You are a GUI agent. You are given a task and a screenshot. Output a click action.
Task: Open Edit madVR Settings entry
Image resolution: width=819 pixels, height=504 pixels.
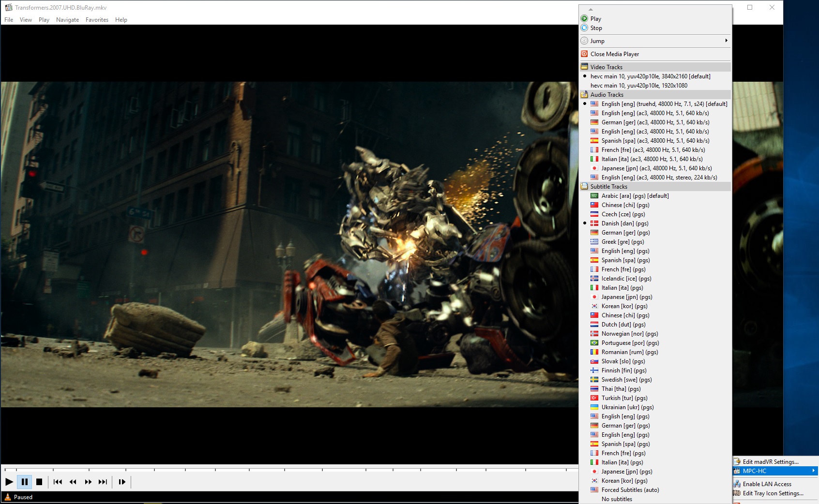pos(775,462)
